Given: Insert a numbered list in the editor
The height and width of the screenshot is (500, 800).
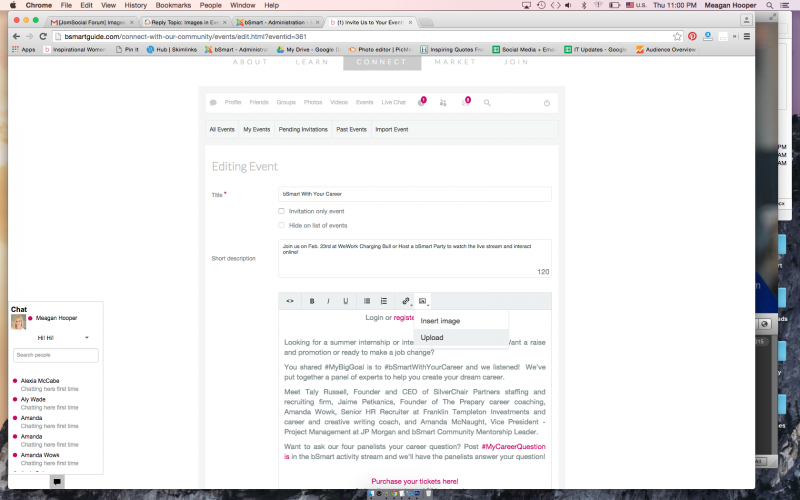Looking at the screenshot, I should click(x=384, y=301).
